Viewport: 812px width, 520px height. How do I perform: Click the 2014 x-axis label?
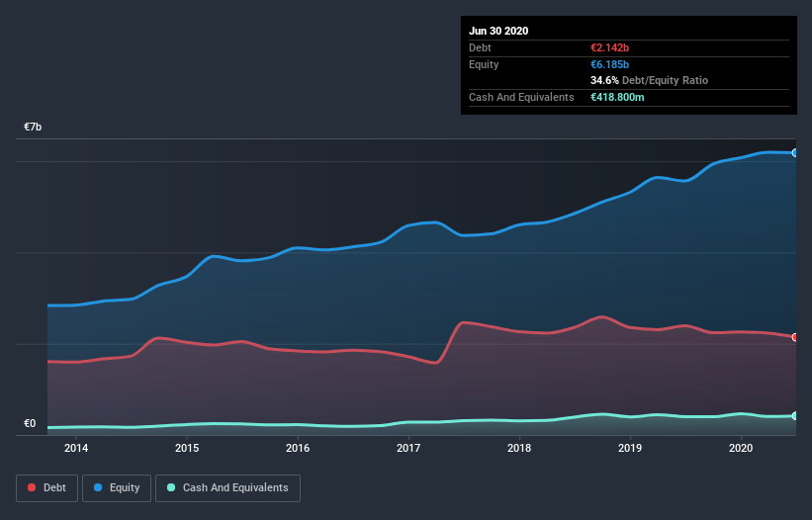pyautogui.click(x=76, y=448)
